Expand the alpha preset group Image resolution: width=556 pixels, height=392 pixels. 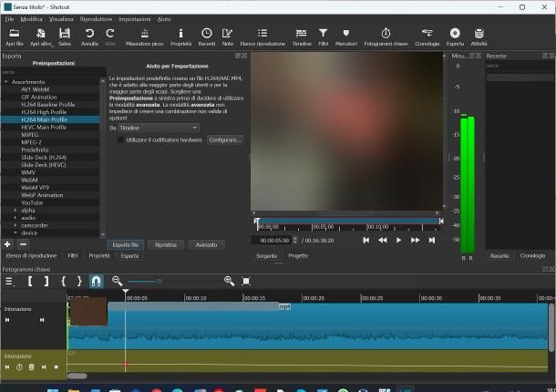(15, 211)
